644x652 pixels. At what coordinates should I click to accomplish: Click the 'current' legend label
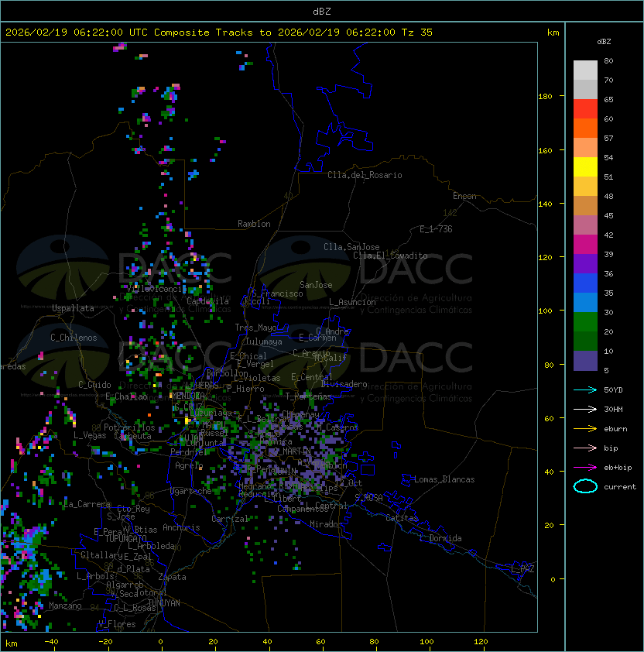pos(620,487)
